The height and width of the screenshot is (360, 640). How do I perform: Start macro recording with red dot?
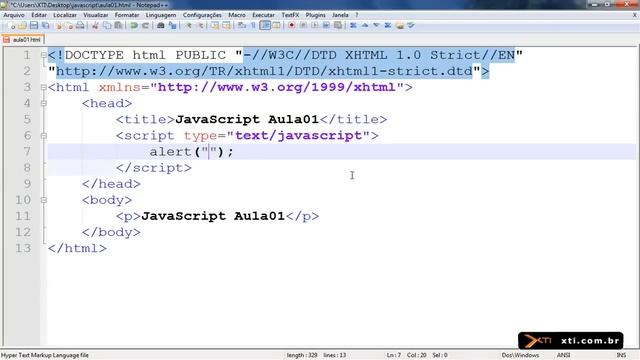point(291,25)
